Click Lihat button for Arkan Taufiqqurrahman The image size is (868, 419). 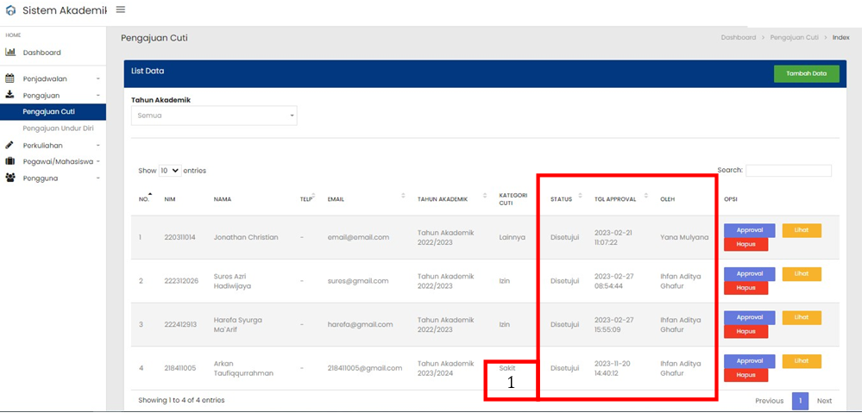[802, 360]
